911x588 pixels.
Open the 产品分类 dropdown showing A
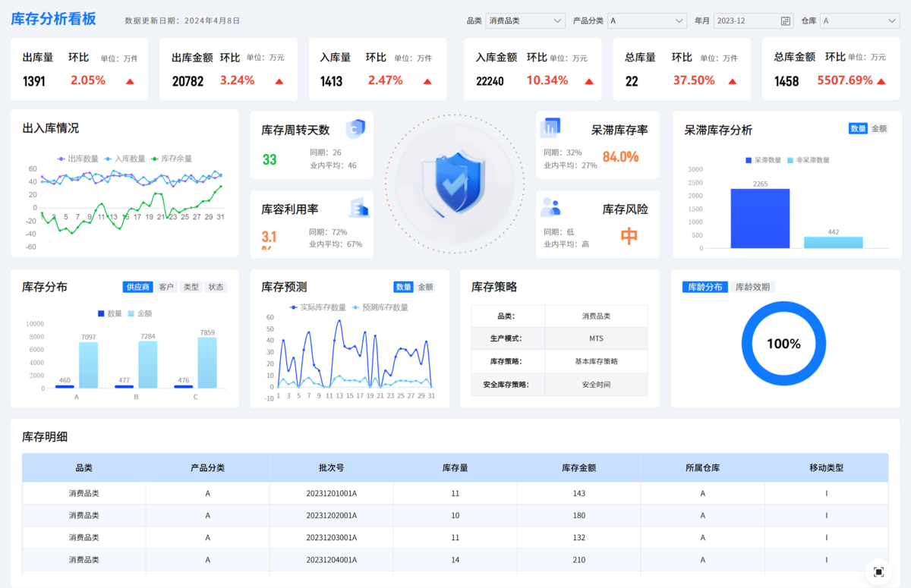click(647, 21)
